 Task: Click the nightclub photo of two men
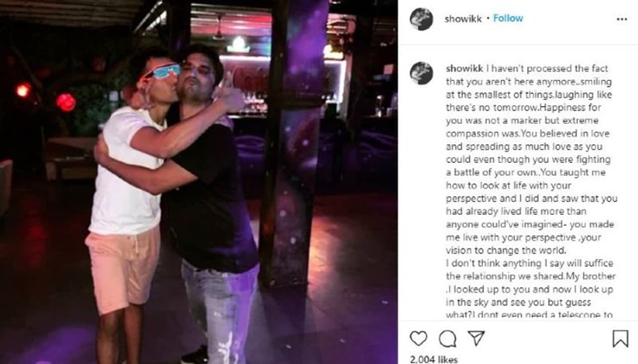click(199, 182)
